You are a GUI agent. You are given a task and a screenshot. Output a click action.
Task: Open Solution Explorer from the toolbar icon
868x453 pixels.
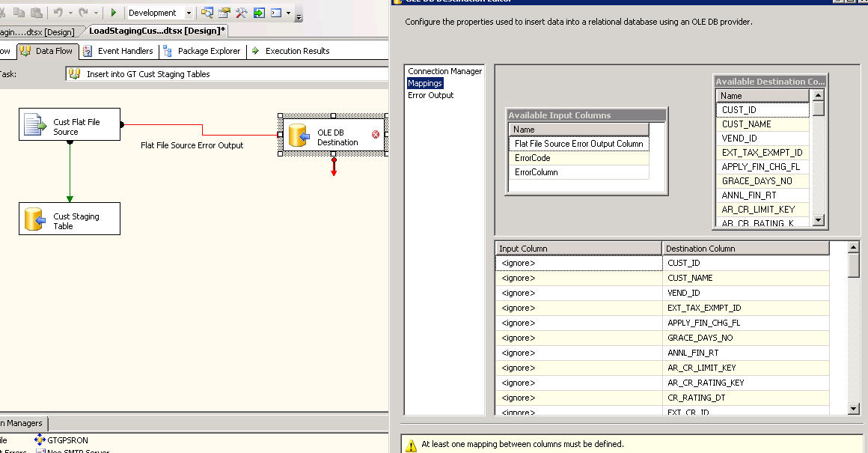[207, 12]
